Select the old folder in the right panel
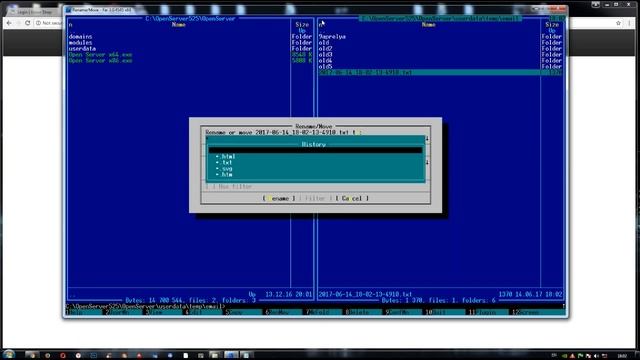Screen dimensions: 640x360 pyautogui.click(x=324, y=42)
